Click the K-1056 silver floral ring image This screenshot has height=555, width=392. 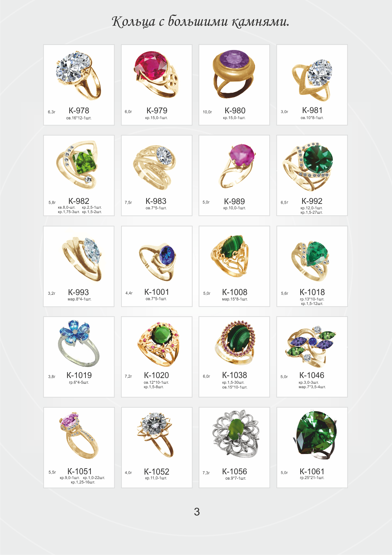pyautogui.click(x=236, y=434)
